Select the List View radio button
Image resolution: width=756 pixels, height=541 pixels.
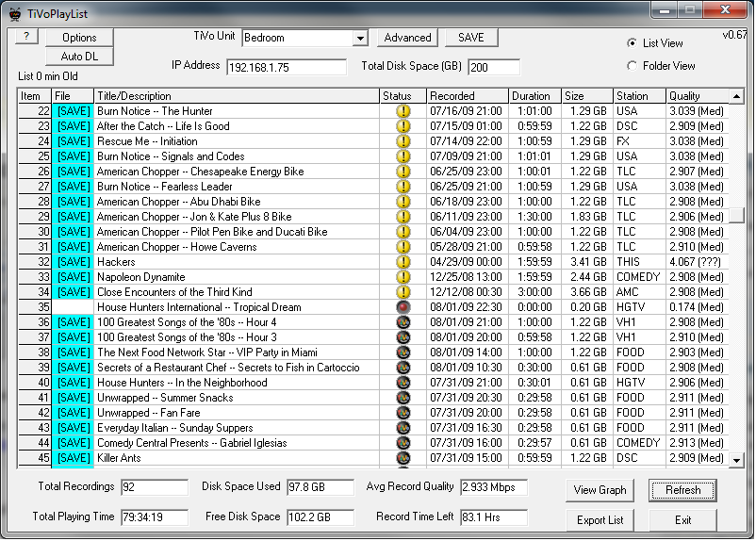[632, 43]
